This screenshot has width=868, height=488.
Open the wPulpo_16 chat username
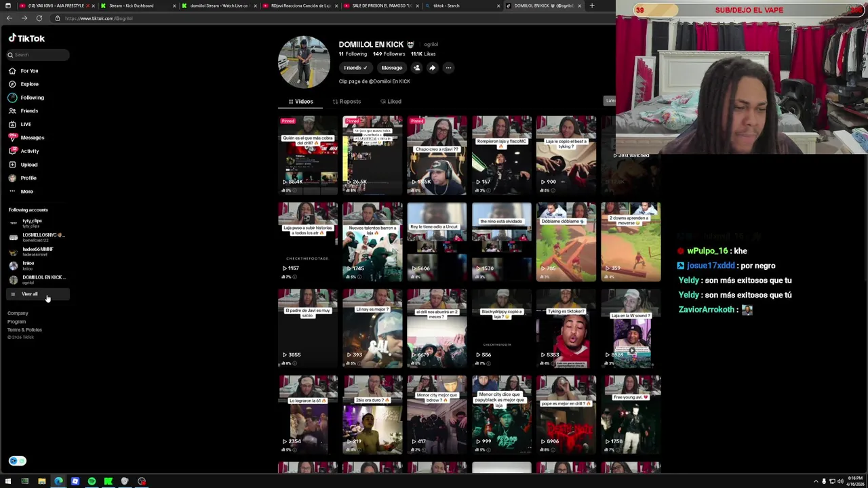pyautogui.click(x=707, y=251)
